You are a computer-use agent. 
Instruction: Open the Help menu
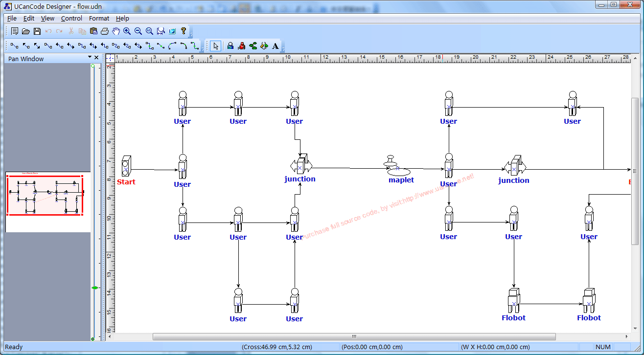coord(122,18)
